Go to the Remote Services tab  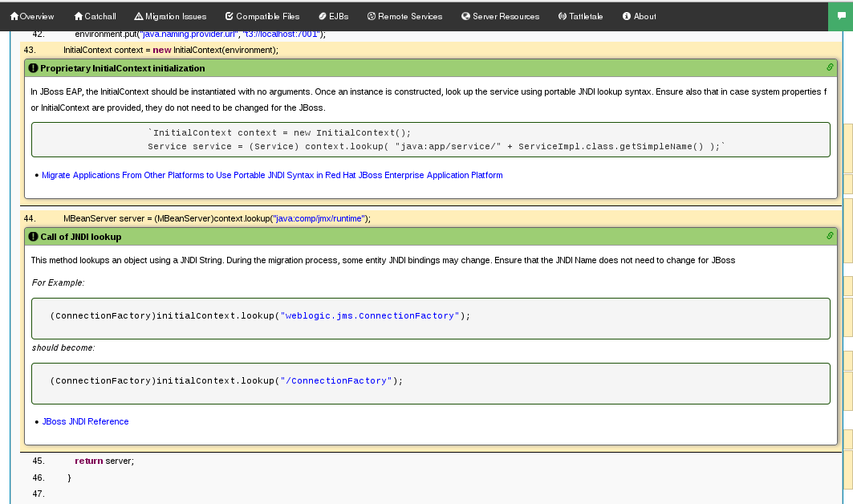(404, 16)
